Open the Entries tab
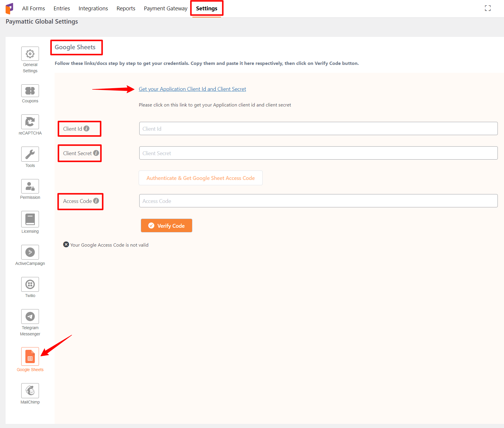This screenshot has width=504, height=428. tap(62, 9)
